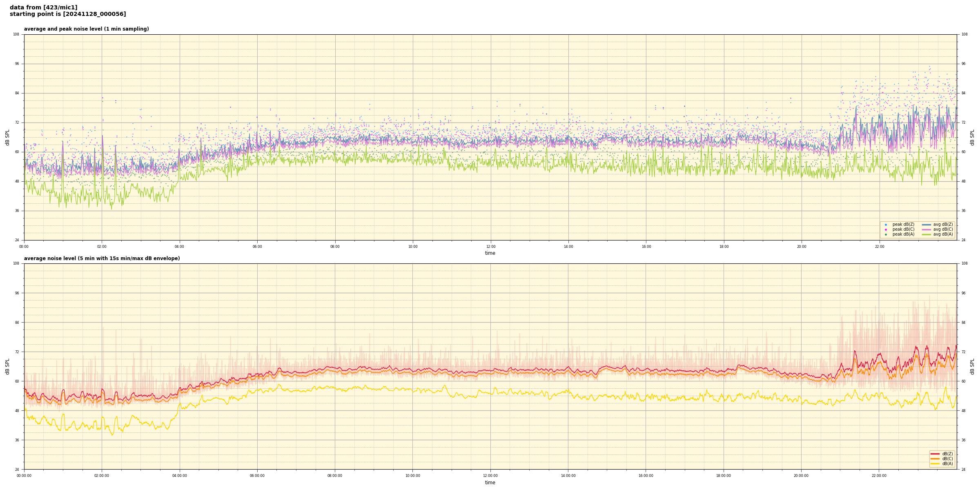Click 'average and peak noise level' chart title
This screenshot has width=980, height=490.
click(86, 29)
